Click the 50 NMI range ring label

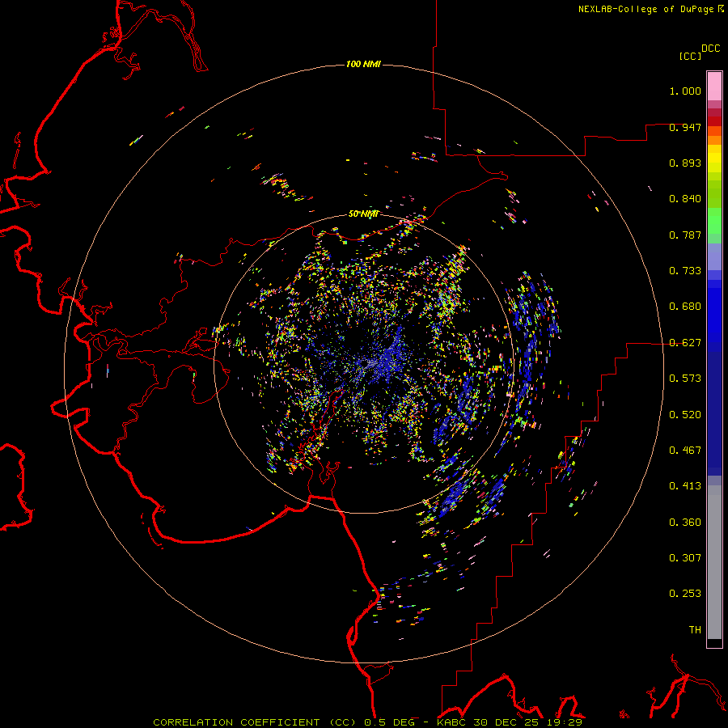coord(363,214)
